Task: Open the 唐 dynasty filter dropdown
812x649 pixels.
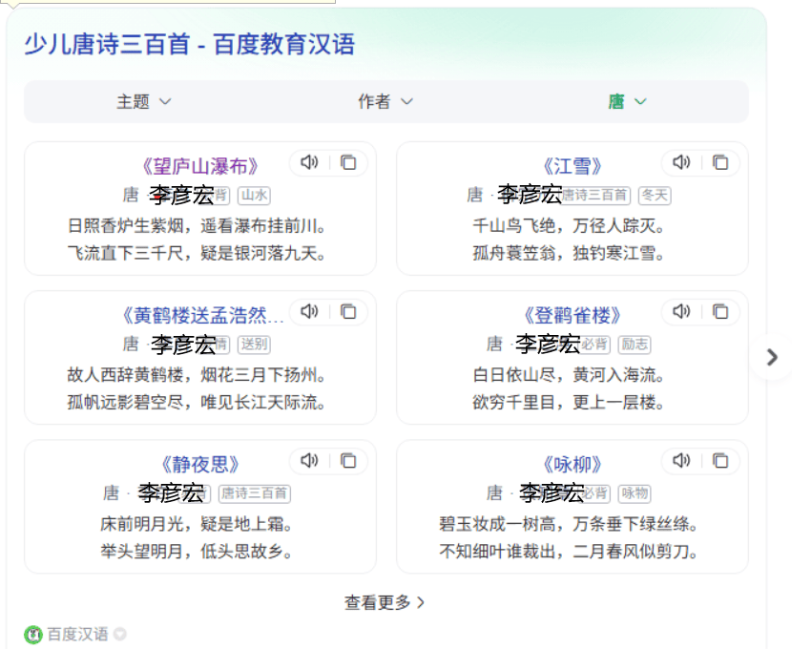Action: coord(627,101)
